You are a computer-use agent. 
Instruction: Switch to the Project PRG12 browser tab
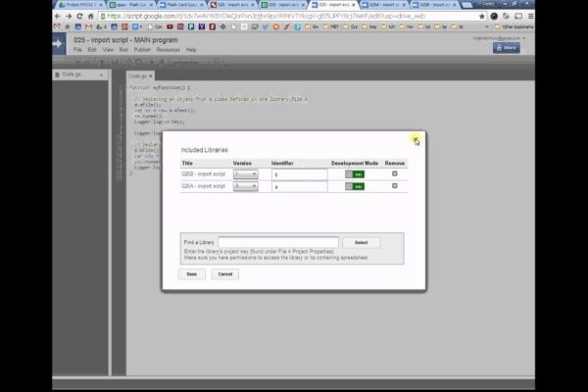click(x=80, y=5)
